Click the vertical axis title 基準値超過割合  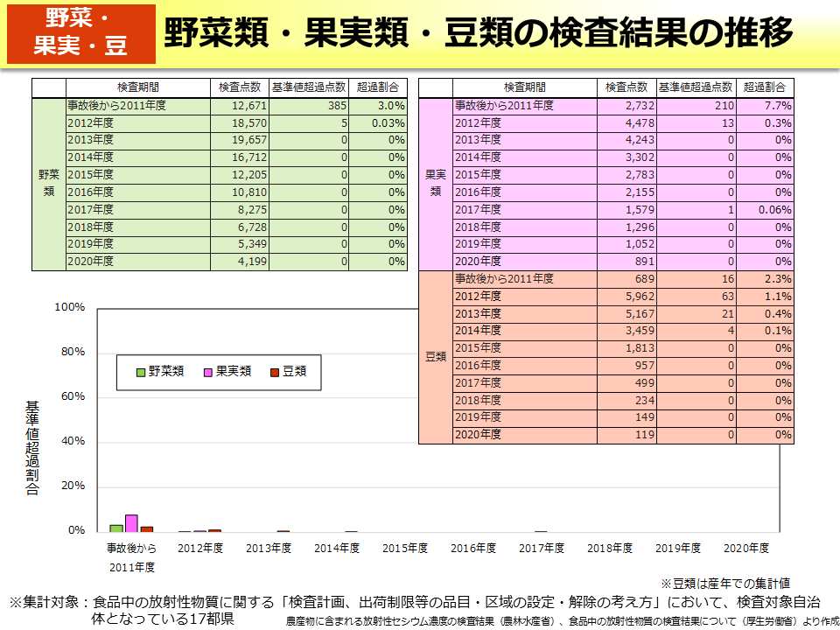32,448
